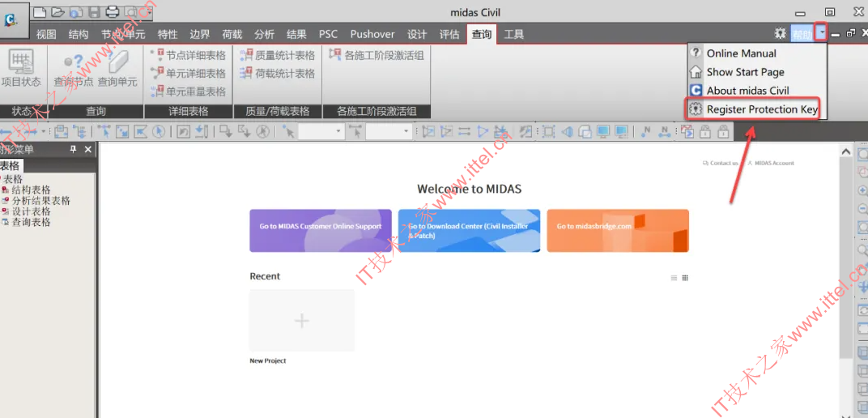This screenshot has width=868, height=418.
Task: Switch start page to grid view
Action: 685,278
